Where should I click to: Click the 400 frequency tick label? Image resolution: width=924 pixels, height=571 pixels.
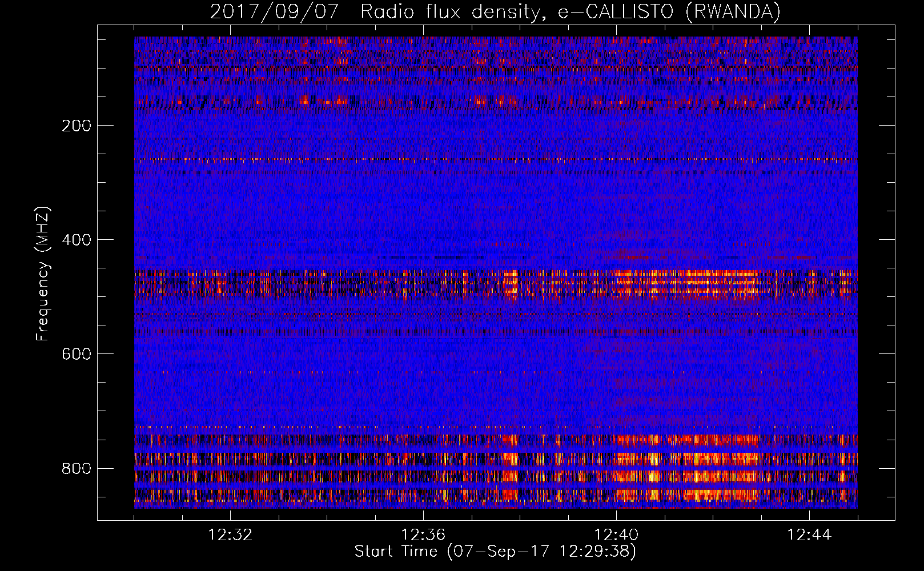coord(77,240)
